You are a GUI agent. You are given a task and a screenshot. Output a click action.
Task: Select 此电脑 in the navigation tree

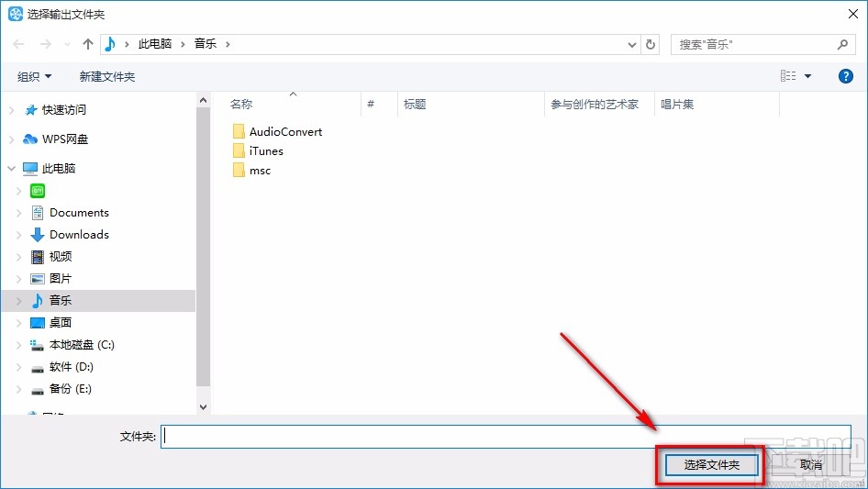click(x=58, y=169)
